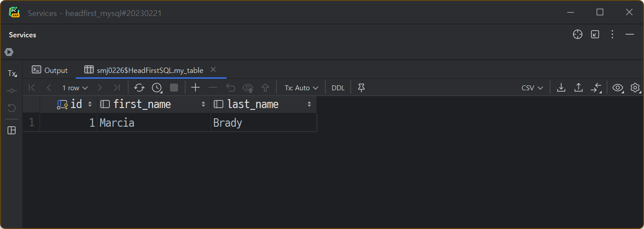Click the run services arrow icon

pos(9,52)
